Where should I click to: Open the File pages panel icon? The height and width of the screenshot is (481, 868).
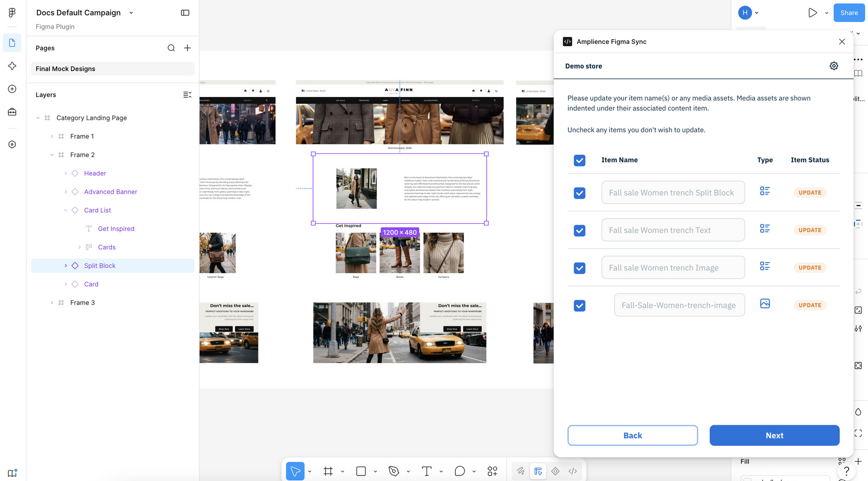pos(12,43)
